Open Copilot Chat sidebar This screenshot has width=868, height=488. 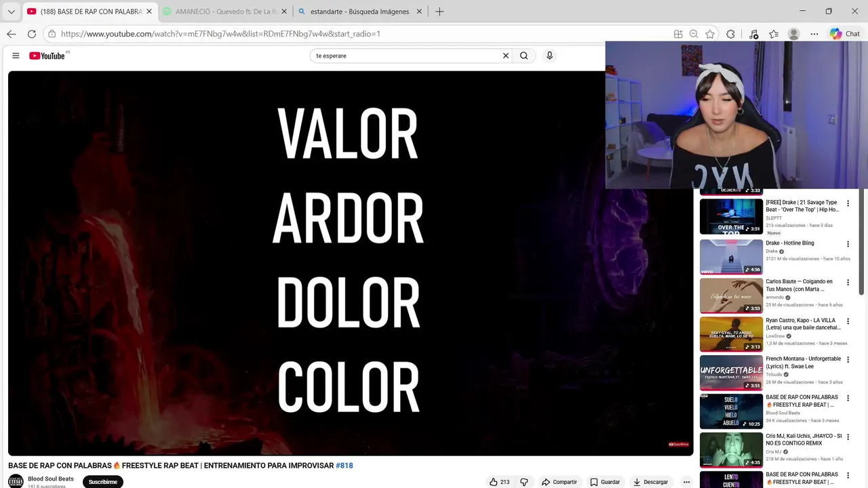pyautogui.click(x=845, y=34)
